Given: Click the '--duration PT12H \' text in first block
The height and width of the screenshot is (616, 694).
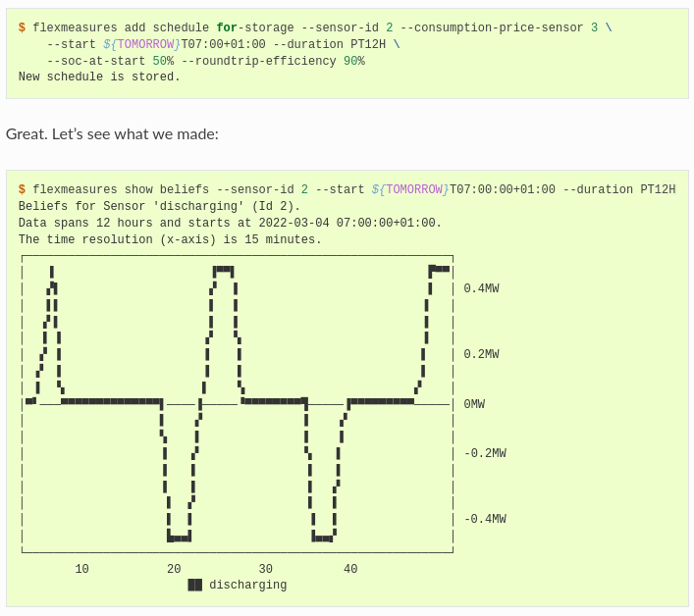Looking at the screenshot, I should (337, 44).
